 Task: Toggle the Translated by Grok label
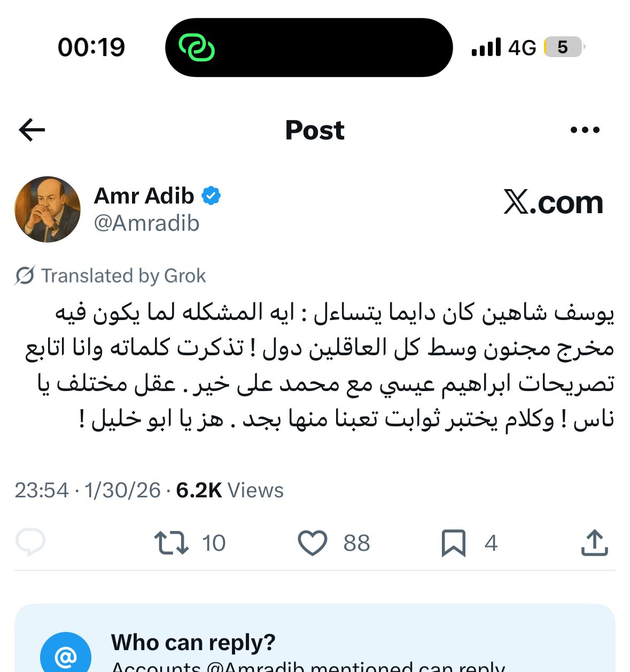tap(123, 276)
